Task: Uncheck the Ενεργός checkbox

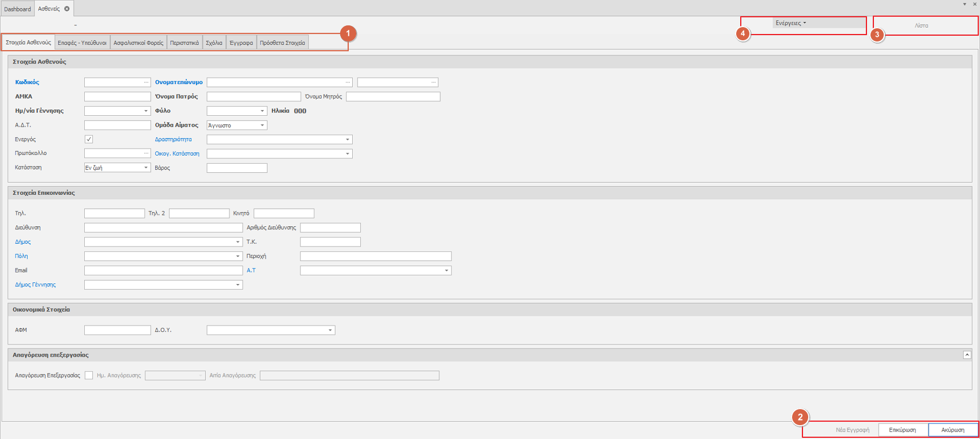Action: coord(89,139)
